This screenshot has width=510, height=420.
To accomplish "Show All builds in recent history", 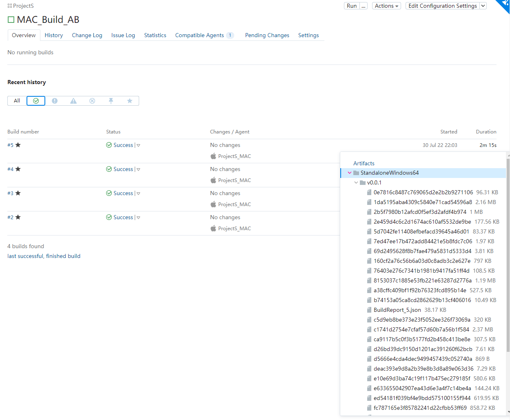I will click(17, 101).
